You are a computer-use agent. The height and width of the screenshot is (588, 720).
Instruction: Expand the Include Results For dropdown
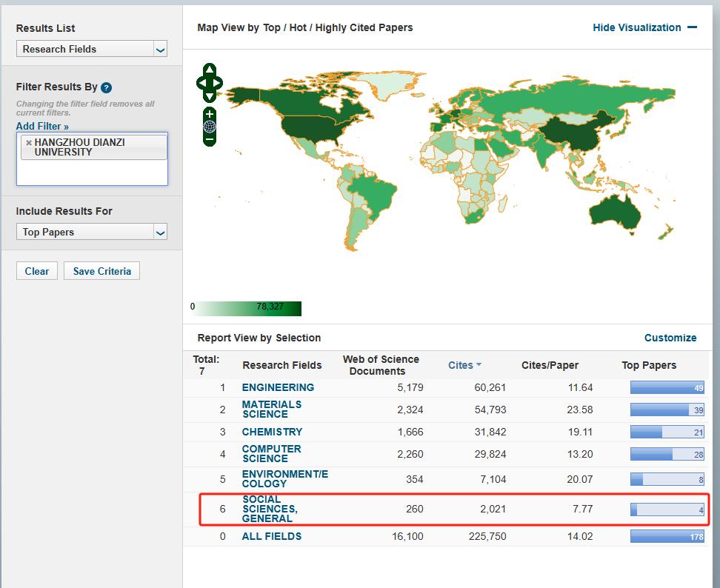pyautogui.click(x=92, y=233)
